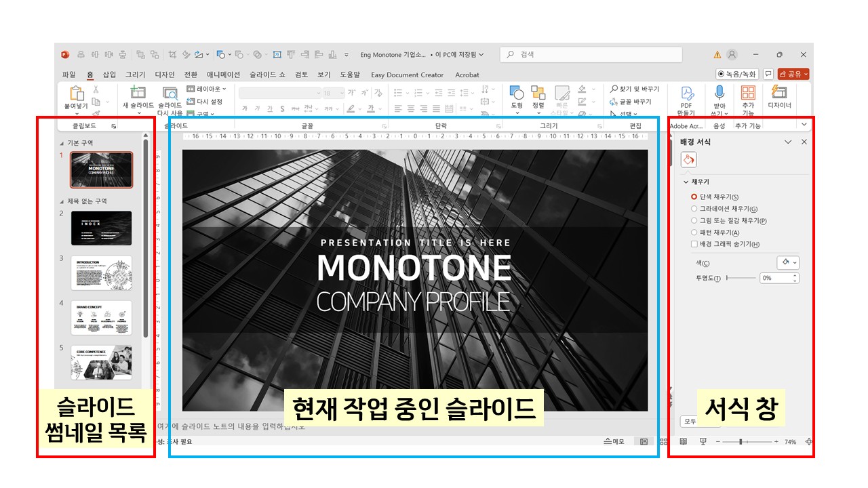Click the zoom out minus icon
The image size is (868, 488).
(718, 441)
